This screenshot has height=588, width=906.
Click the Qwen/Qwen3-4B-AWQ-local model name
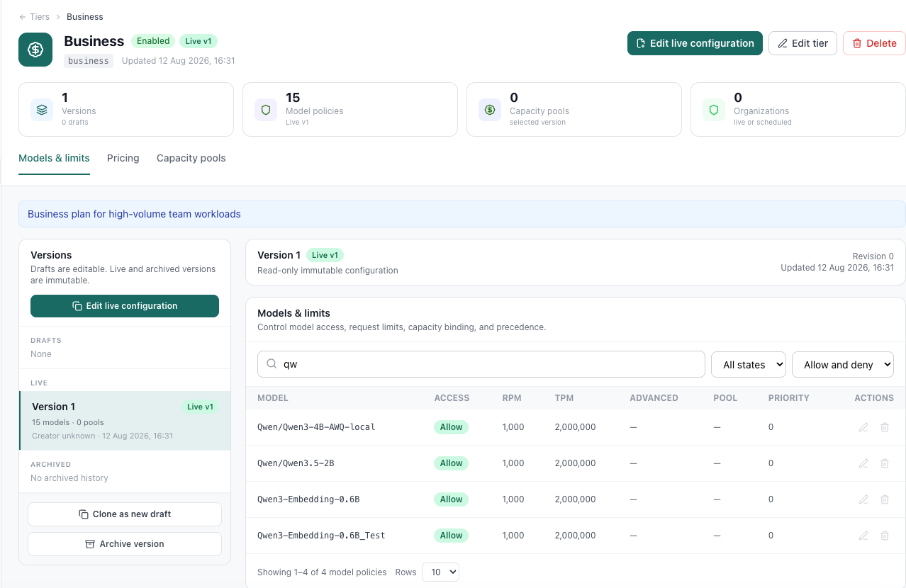coord(316,427)
